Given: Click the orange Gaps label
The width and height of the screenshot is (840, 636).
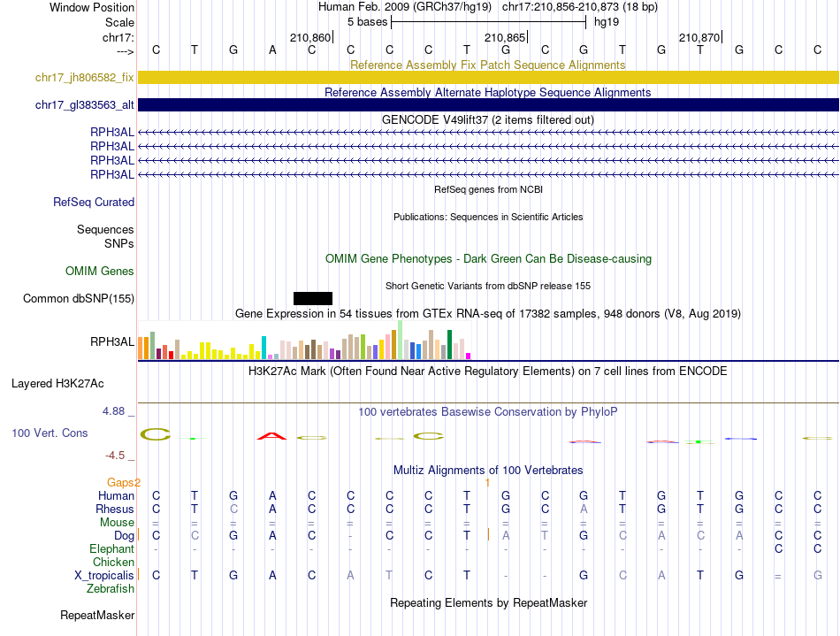Looking at the screenshot, I should click(x=123, y=483).
